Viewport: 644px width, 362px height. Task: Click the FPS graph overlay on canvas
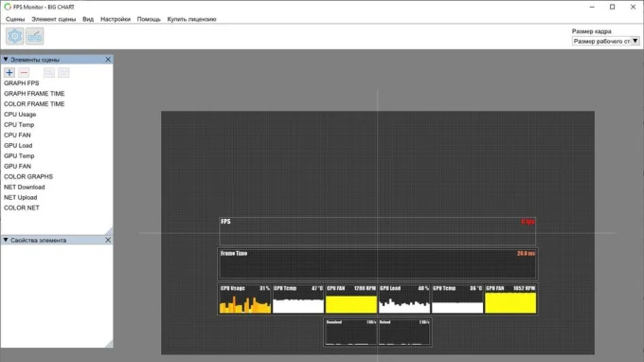(x=377, y=231)
